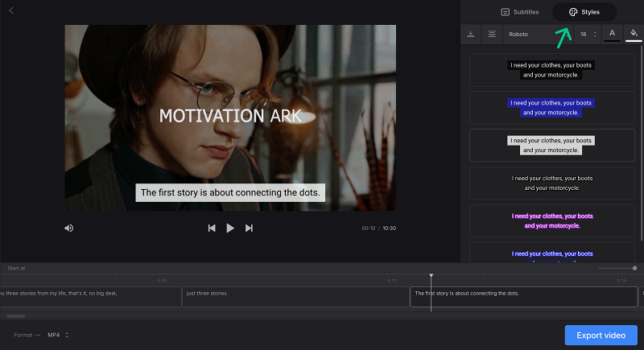Skip to previous subtitle
Image resolution: width=644 pixels, height=350 pixels.
(212, 229)
